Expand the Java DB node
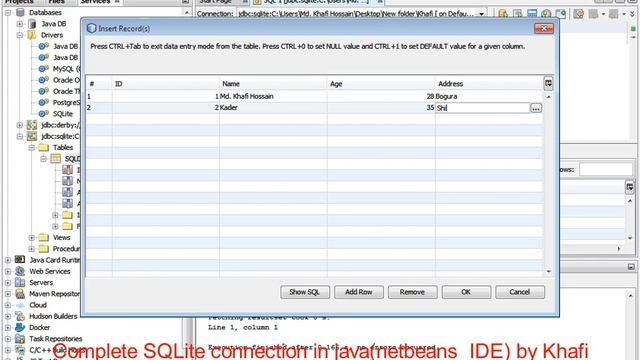 tap(20, 24)
